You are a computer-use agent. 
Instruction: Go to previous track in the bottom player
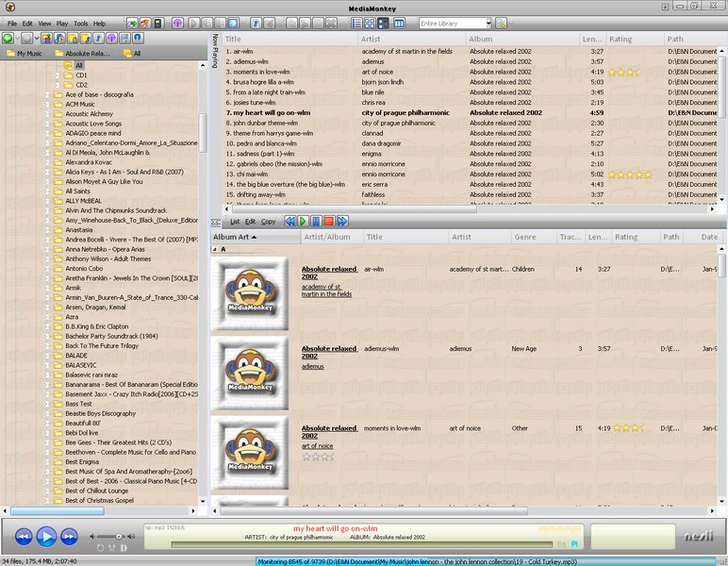[24, 537]
